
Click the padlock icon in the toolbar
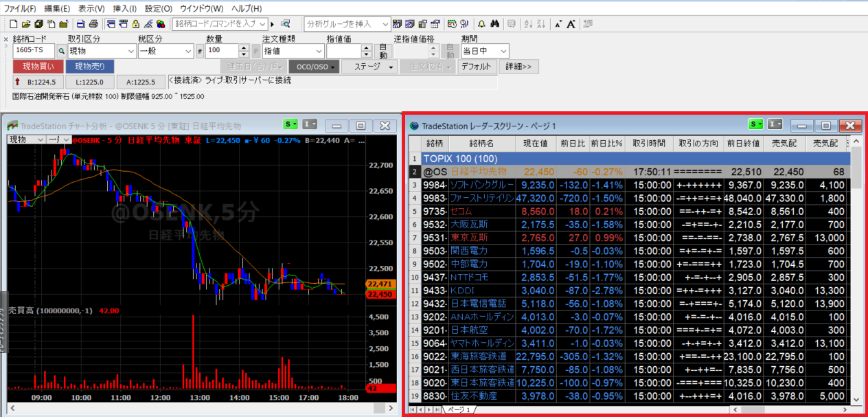pos(136,24)
